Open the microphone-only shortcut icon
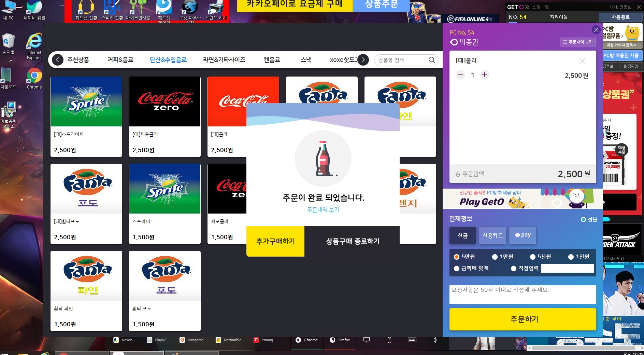 pyautogui.click(x=138, y=10)
